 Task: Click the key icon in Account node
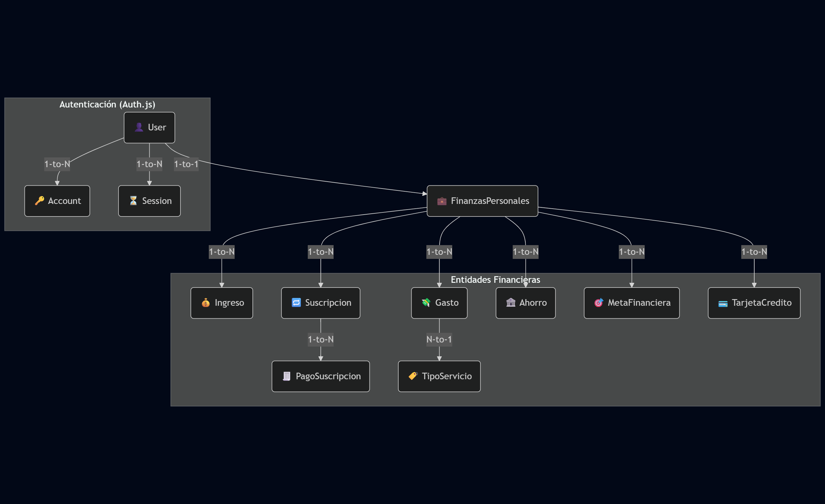(x=40, y=201)
